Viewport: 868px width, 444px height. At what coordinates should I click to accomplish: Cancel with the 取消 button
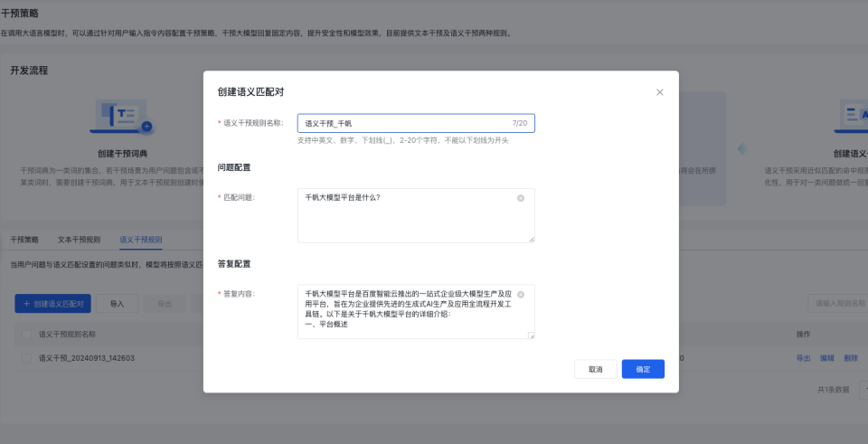click(x=596, y=369)
